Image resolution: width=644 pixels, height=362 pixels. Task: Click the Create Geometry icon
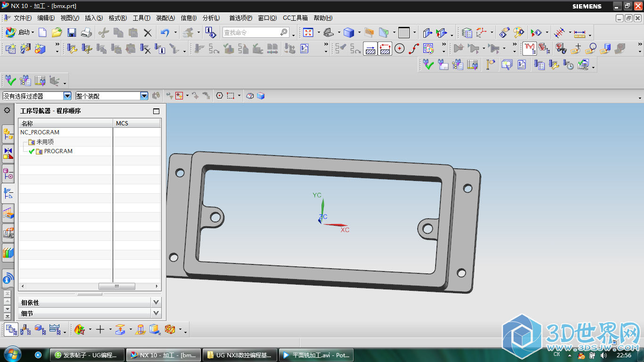coord(40,48)
